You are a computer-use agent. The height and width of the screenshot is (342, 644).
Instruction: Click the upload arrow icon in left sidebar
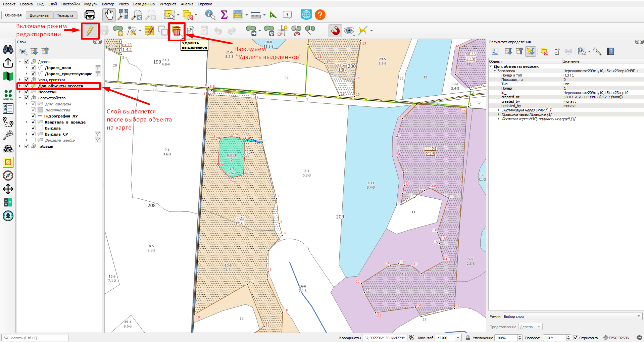coord(8,63)
